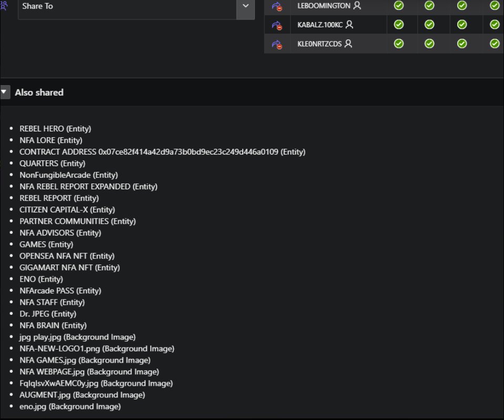
Task: Click GAMES (Entity) list item
Action: pyautogui.click(x=46, y=244)
